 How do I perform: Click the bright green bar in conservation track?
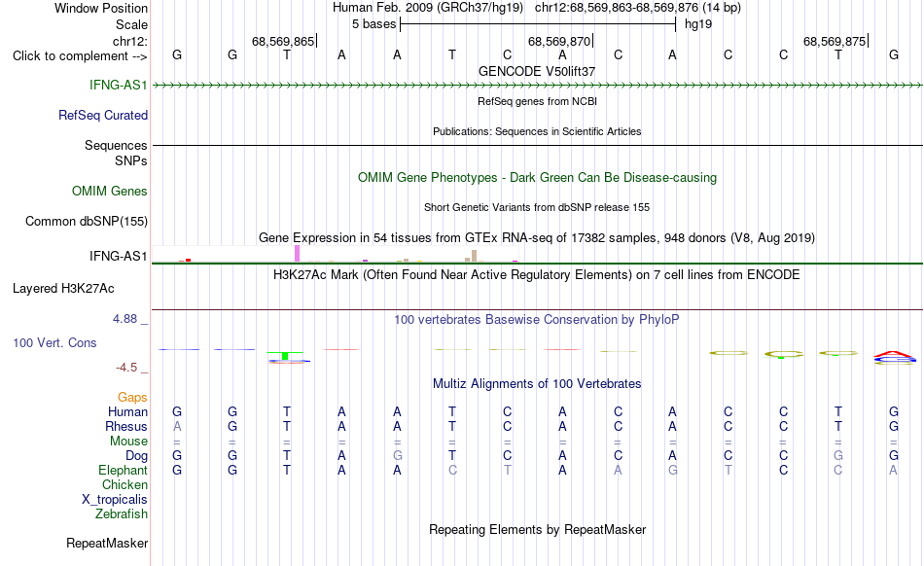coord(285,356)
